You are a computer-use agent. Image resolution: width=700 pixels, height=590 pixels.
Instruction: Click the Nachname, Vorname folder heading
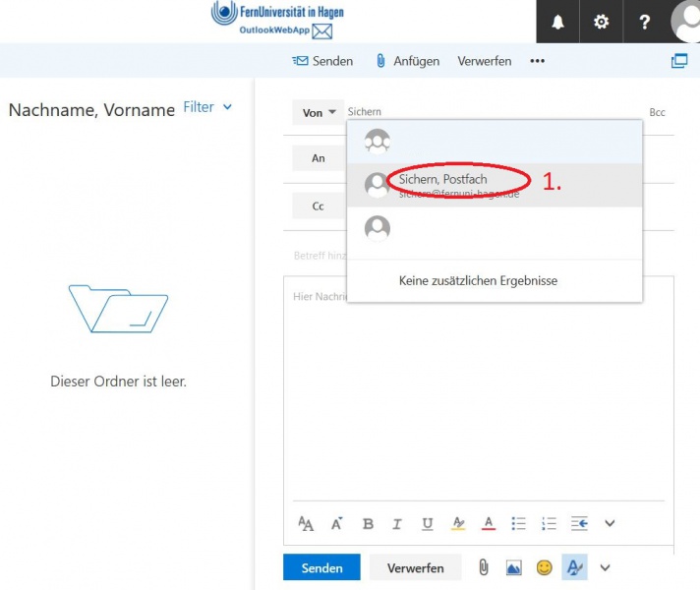91,110
